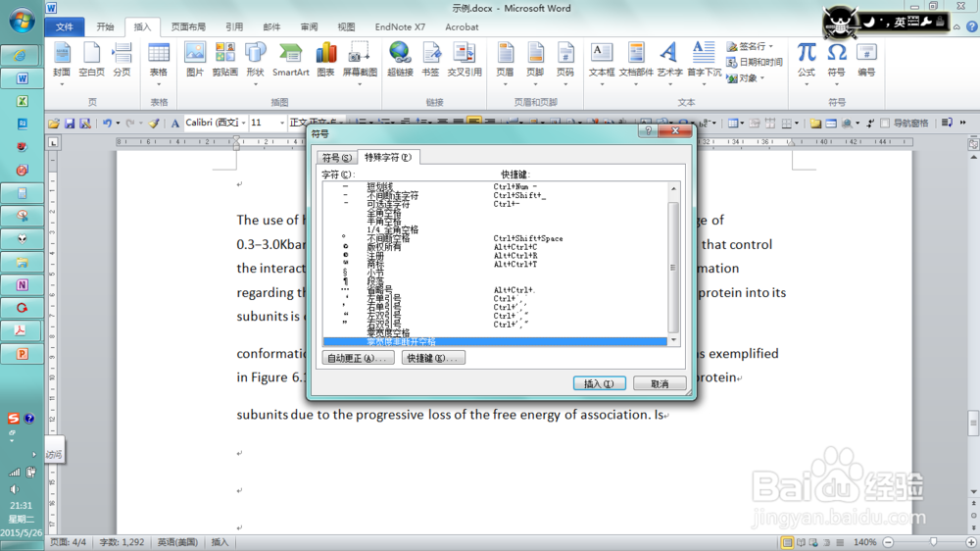Image resolution: width=980 pixels, height=551 pixels.
Task: Click the zoom slider thumb
Action: [933, 542]
